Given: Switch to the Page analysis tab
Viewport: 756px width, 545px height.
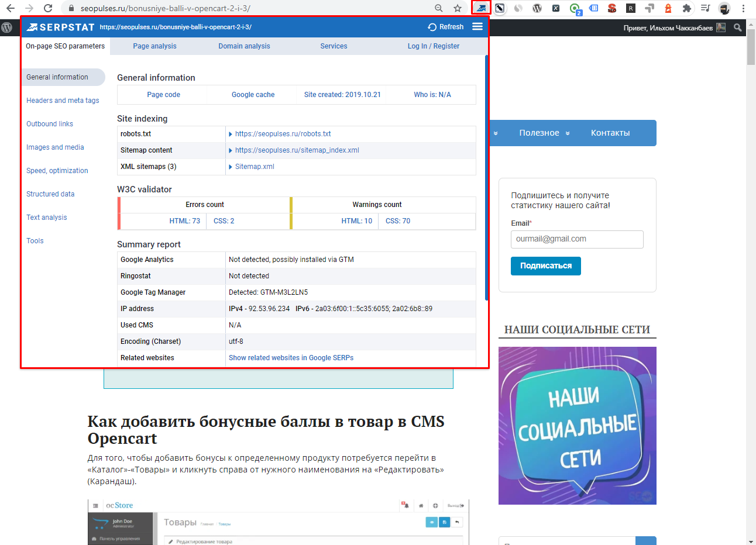Looking at the screenshot, I should pyautogui.click(x=154, y=46).
